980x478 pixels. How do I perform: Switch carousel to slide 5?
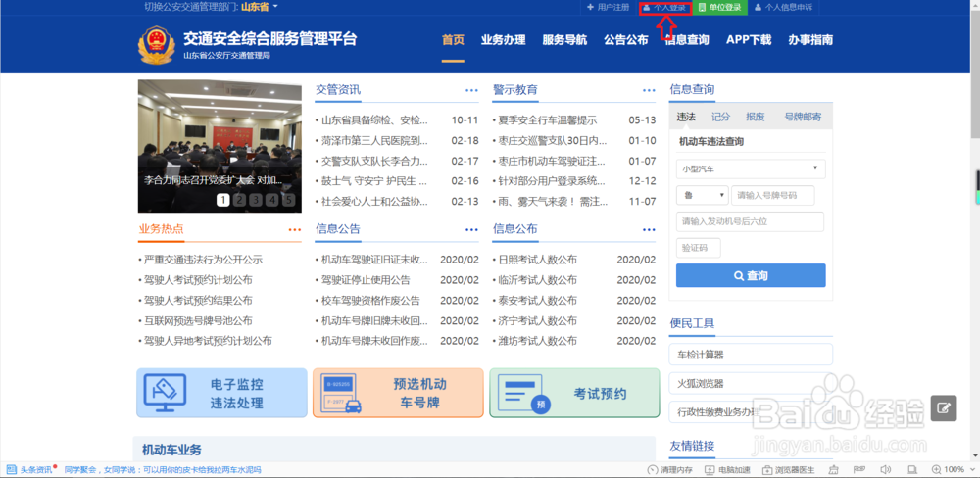288,200
